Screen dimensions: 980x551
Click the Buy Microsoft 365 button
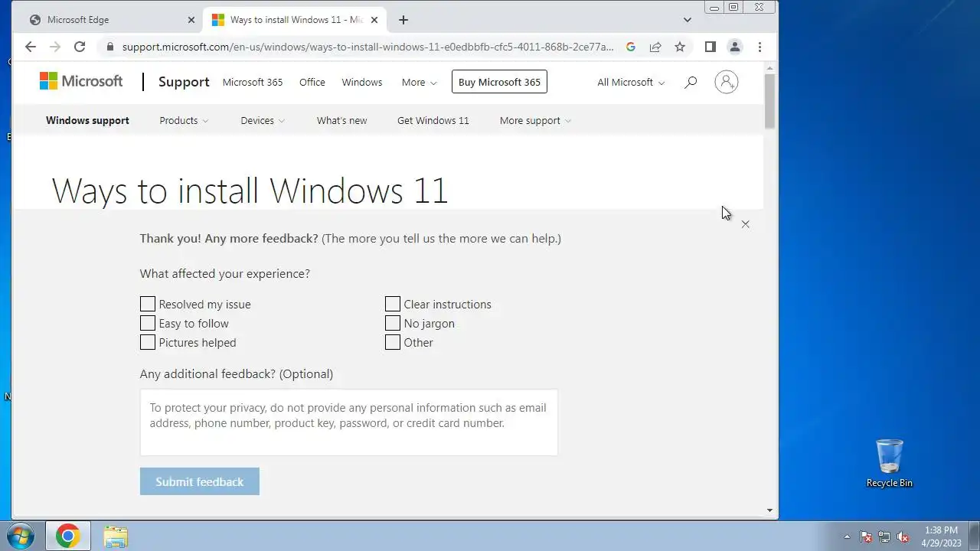pos(499,82)
